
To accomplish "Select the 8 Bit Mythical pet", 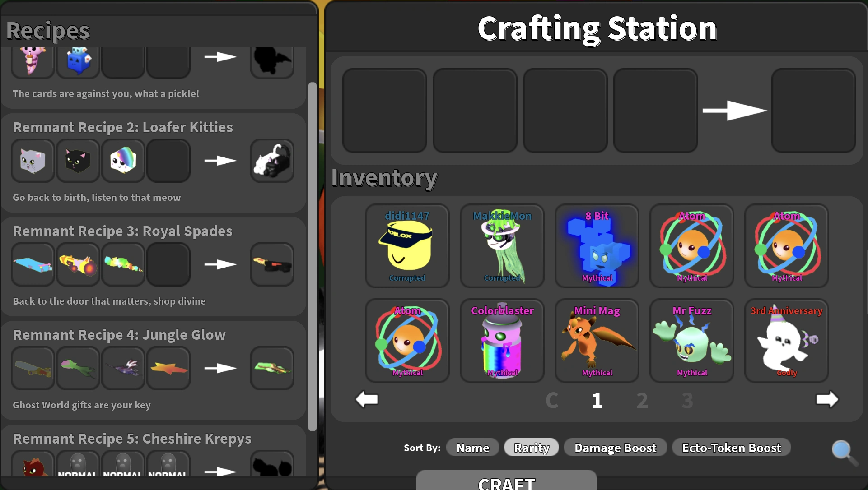I will [597, 246].
